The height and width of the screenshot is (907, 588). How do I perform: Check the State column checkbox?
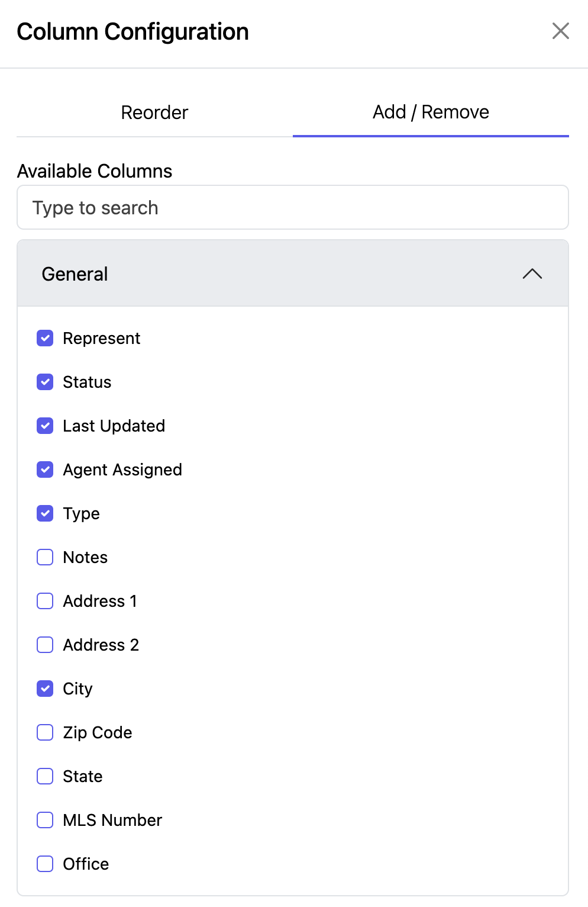tap(45, 776)
